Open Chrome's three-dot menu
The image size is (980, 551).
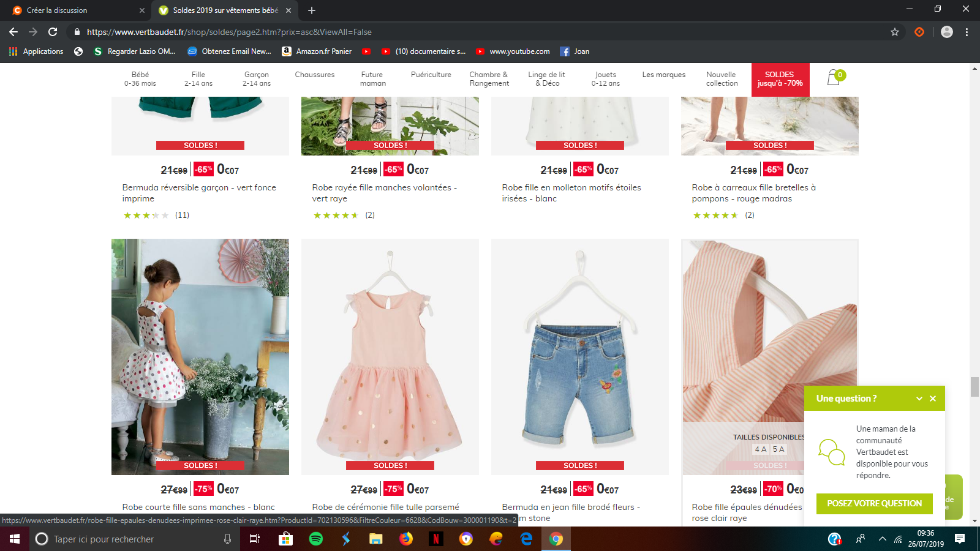pos(967,32)
